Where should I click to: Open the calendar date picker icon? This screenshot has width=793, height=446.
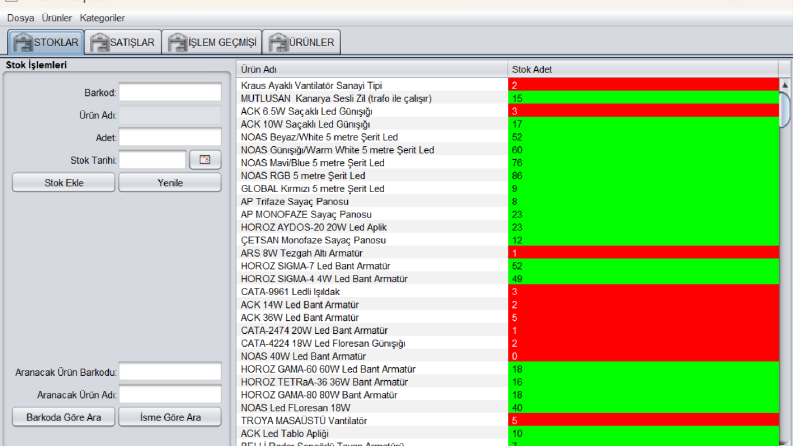pyautogui.click(x=205, y=160)
